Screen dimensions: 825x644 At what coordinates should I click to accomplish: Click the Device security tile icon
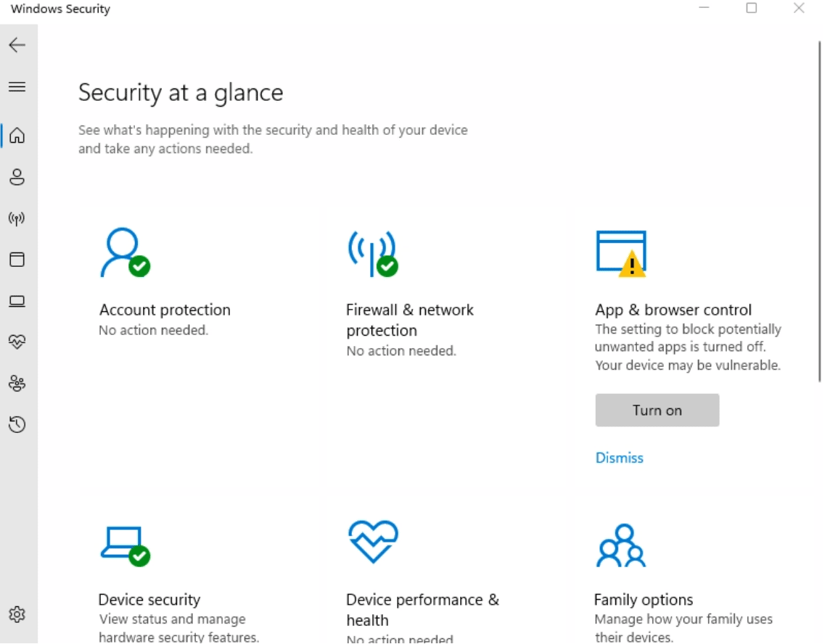[x=126, y=546]
